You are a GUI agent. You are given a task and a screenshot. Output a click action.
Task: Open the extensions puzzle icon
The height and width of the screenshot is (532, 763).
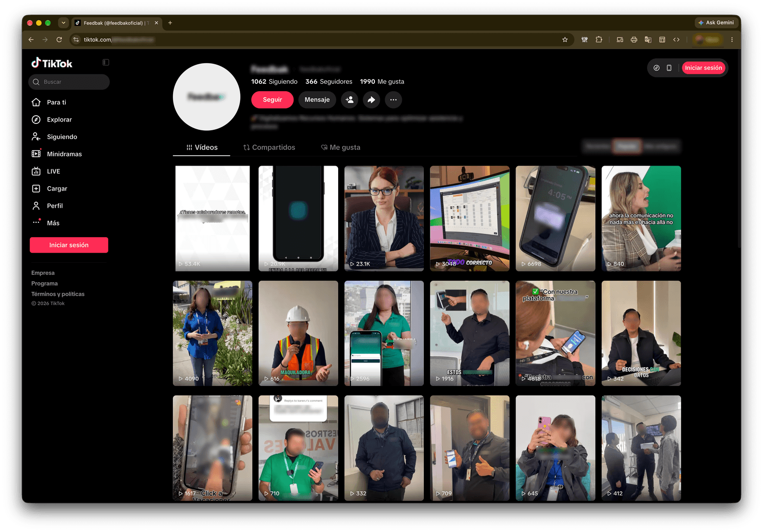tap(599, 40)
